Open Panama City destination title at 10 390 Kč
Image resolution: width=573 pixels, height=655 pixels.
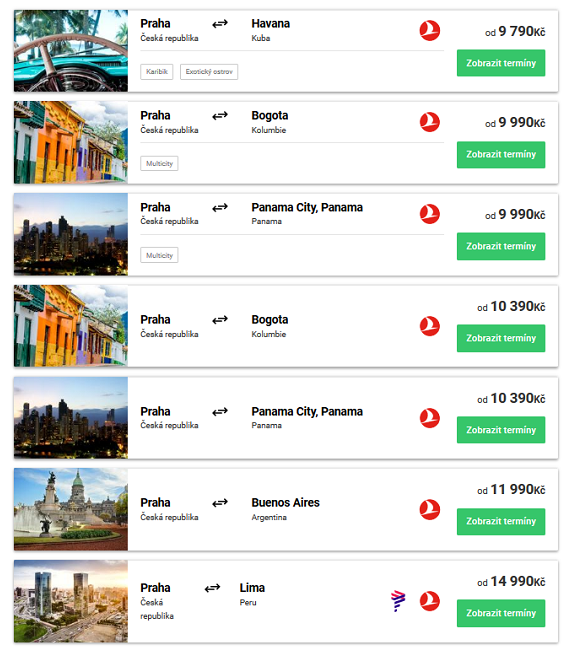coord(307,411)
